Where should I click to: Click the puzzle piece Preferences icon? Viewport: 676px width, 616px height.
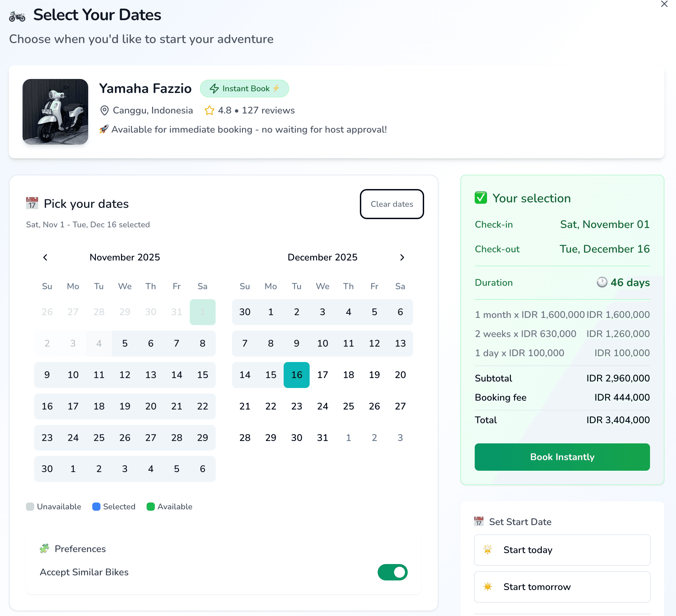click(x=44, y=548)
